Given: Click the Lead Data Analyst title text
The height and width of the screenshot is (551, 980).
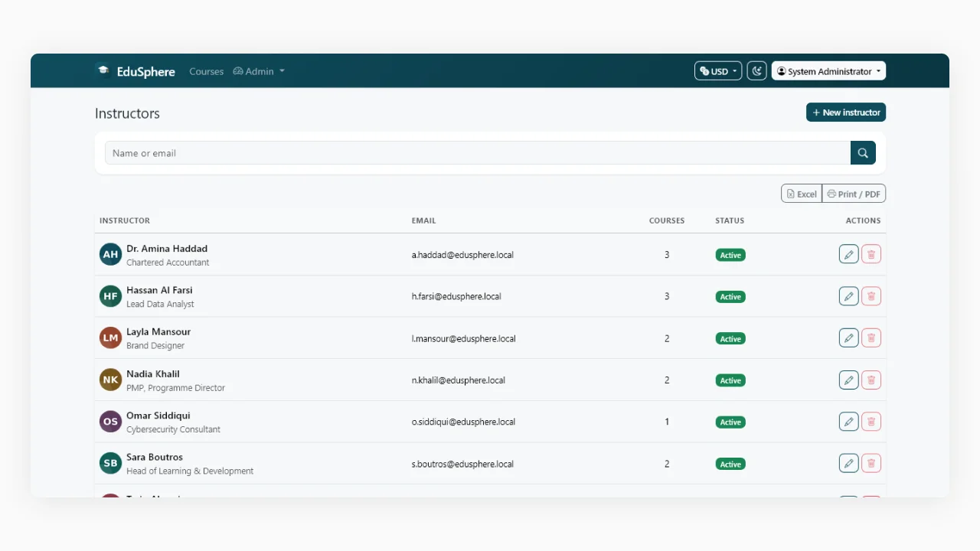Looking at the screenshot, I should [160, 304].
